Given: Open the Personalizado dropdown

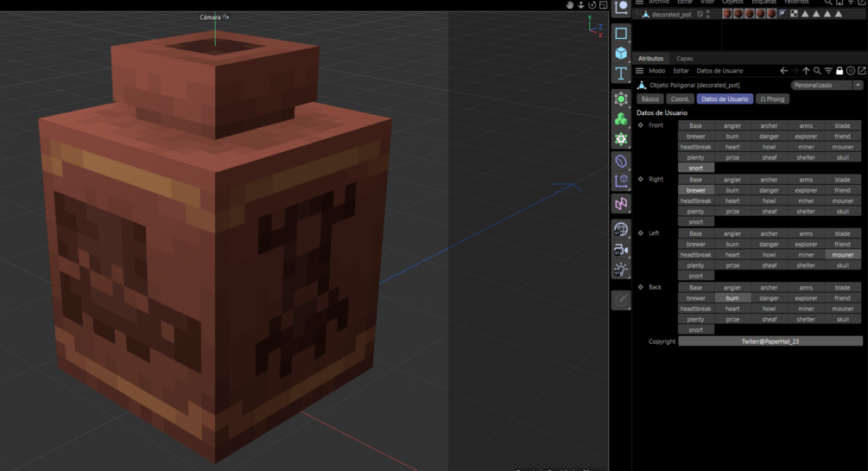Looking at the screenshot, I should (827, 85).
